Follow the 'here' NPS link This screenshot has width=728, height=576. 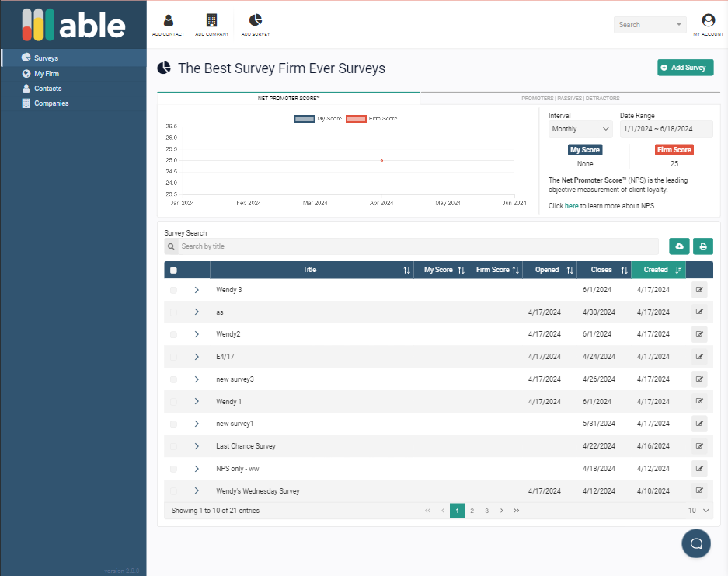[571, 206]
